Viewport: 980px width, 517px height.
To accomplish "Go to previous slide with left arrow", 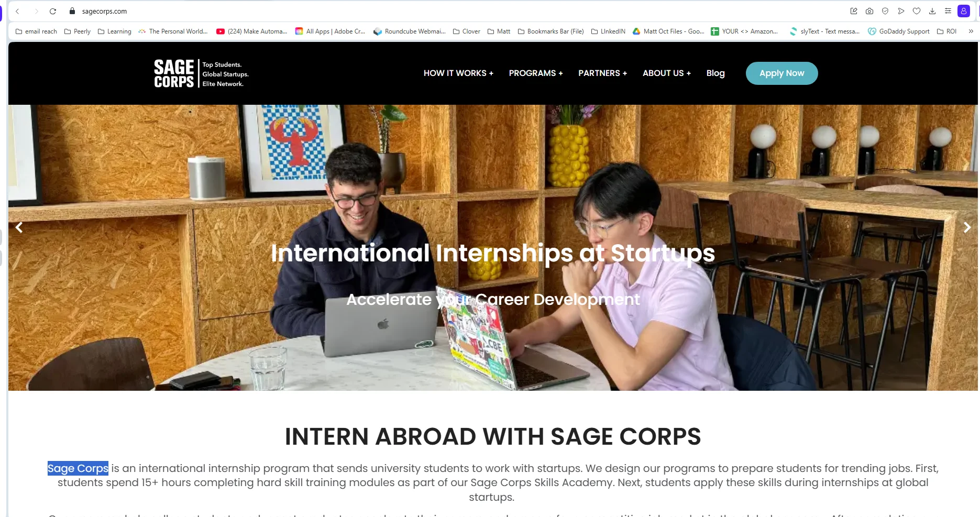I will (x=19, y=227).
